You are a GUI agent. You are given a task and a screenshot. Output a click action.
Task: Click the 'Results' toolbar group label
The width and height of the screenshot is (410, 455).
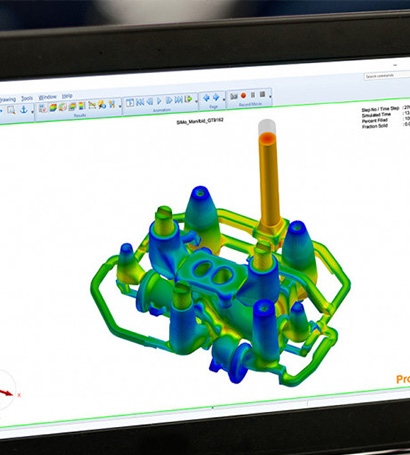(x=80, y=115)
